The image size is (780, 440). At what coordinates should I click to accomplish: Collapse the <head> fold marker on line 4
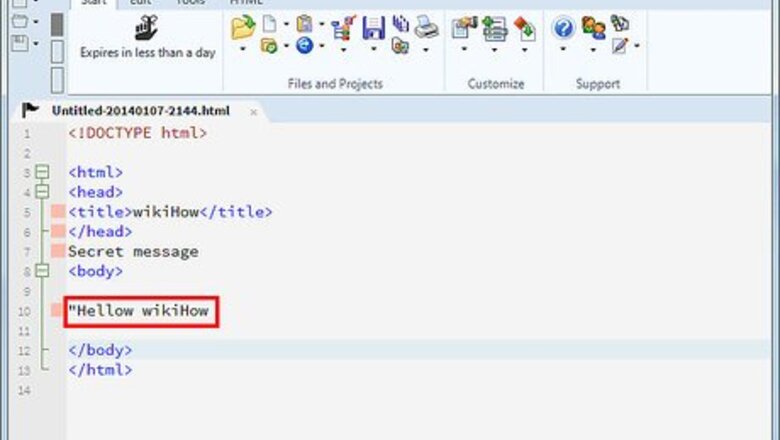[x=41, y=191]
